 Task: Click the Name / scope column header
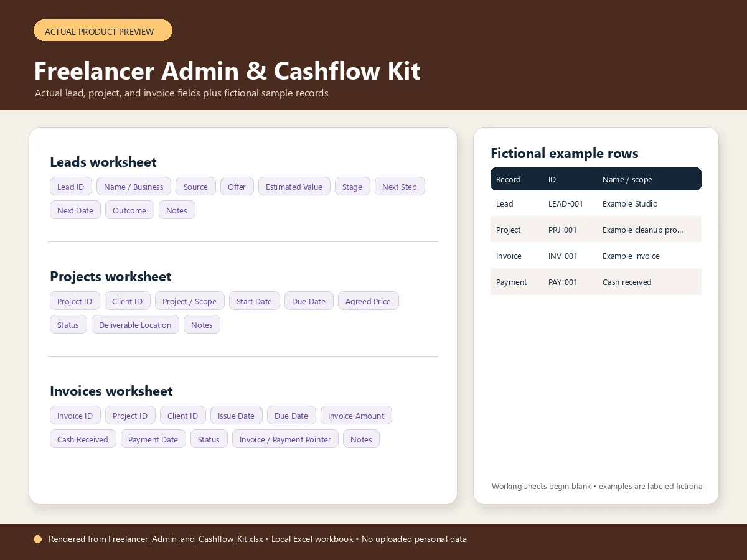click(x=627, y=179)
